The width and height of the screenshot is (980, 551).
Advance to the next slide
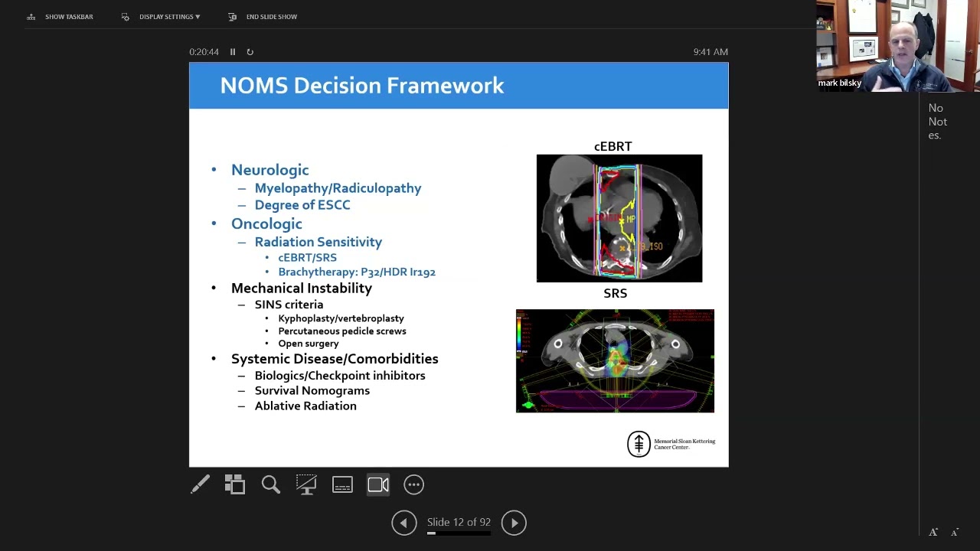514,523
